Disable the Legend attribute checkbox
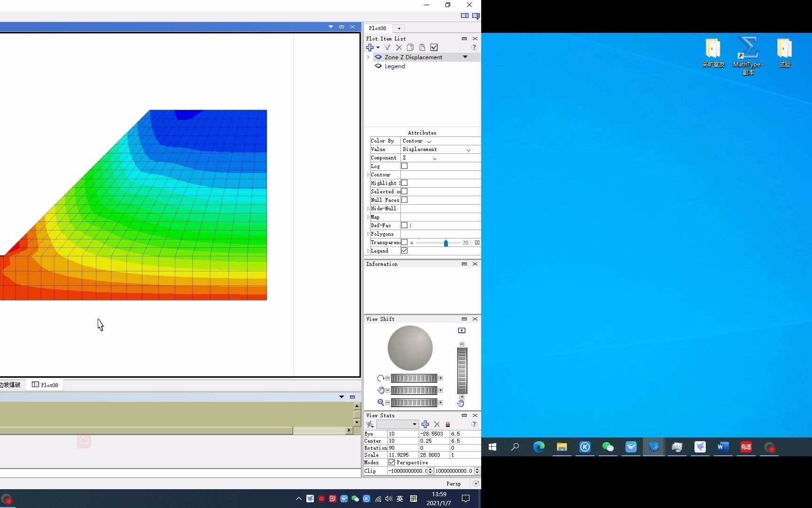This screenshot has height=508, width=812. click(x=404, y=251)
